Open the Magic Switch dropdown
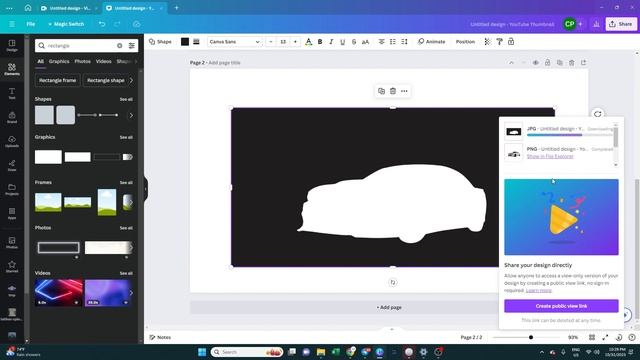 66,24
